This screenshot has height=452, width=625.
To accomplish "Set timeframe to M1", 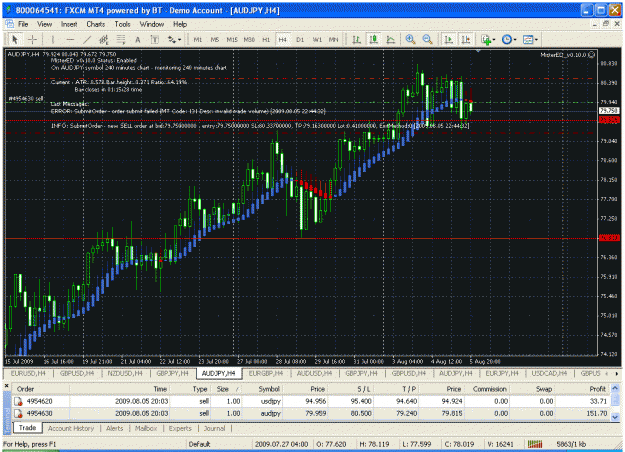I will coord(198,39).
